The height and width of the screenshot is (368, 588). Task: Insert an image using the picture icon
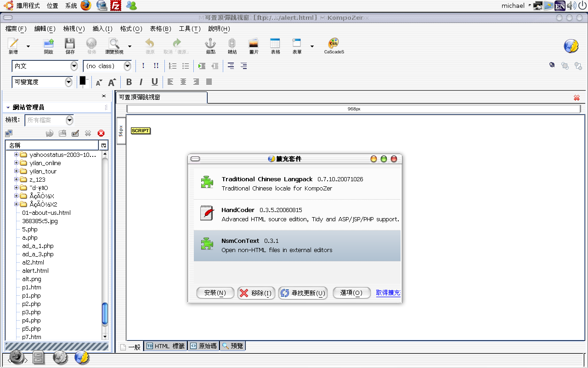click(x=254, y=45)
